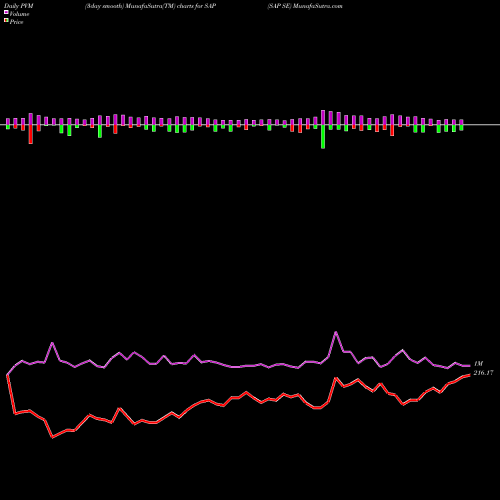Click the magenta Volume legend swatch
This screenshot has height=500, width=500.
6,12
